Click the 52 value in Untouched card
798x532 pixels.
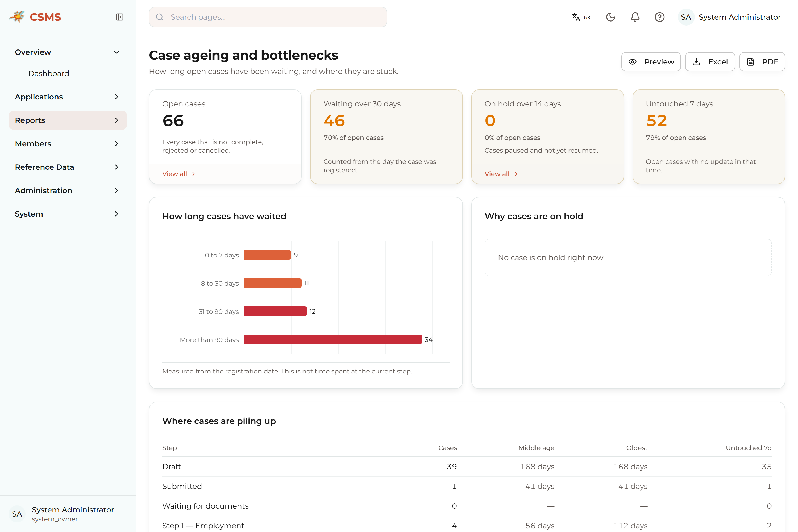tap(656, 120)
